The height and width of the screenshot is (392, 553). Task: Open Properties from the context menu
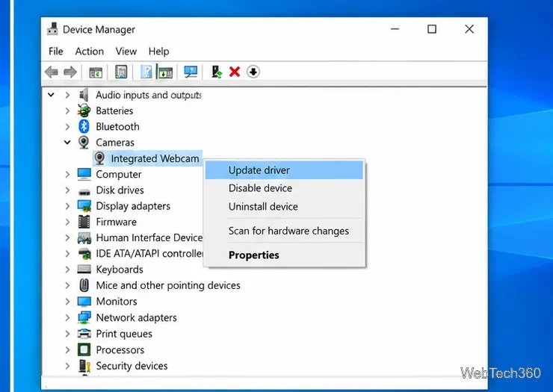click(x=284, y=255)
